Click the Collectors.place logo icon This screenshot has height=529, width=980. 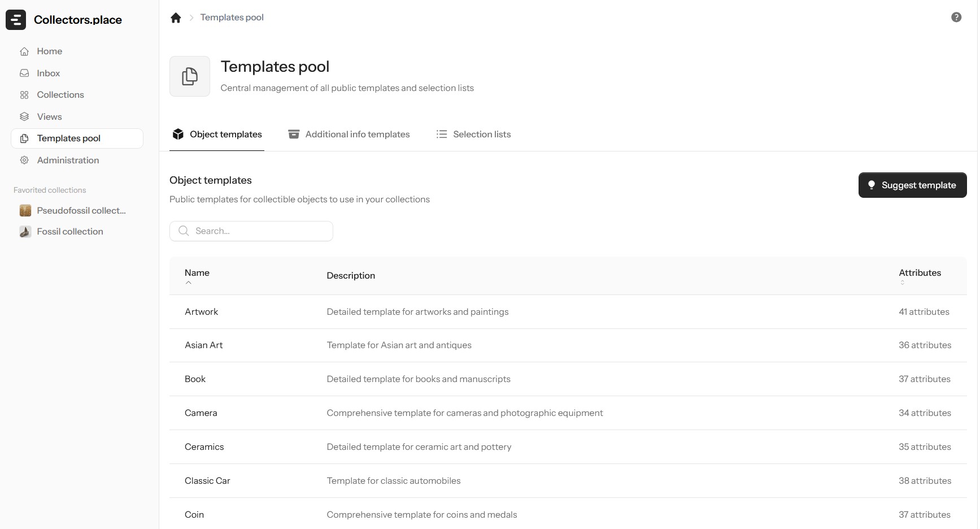[x=16, y=20]
